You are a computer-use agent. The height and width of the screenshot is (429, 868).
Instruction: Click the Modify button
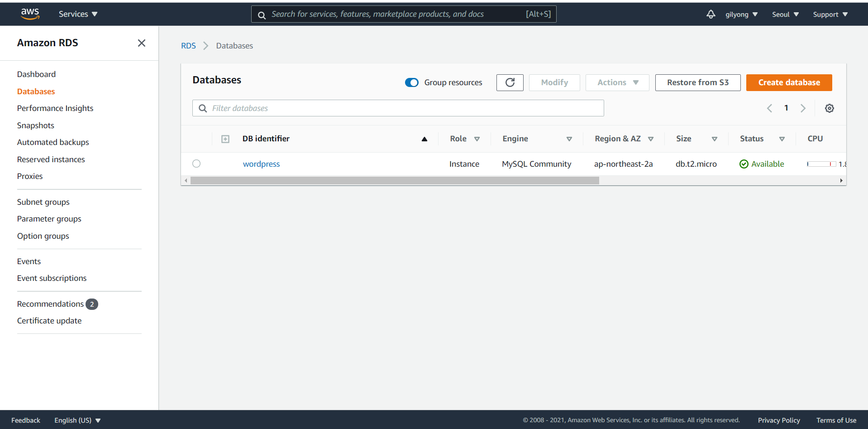tap(554, 82)
